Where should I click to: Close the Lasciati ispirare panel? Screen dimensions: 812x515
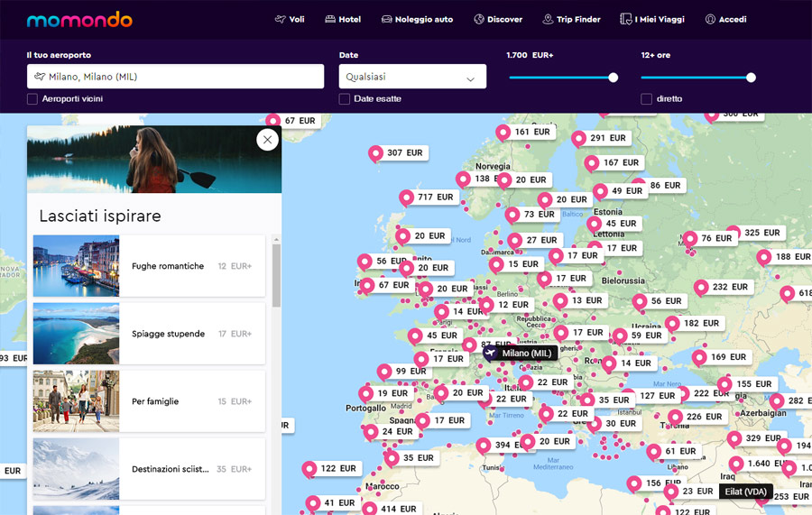[267, 139]
